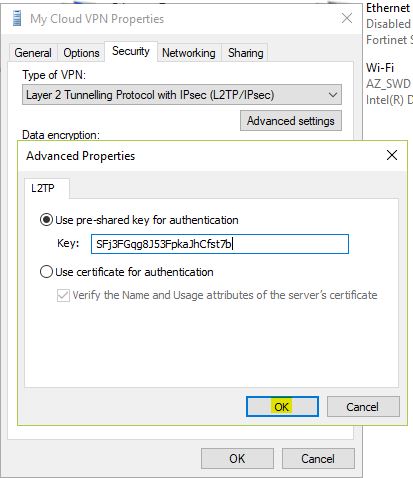Screen dimensions: 413x478
Task: Cancel the VPN Properties window
Action: click(318, 459)
